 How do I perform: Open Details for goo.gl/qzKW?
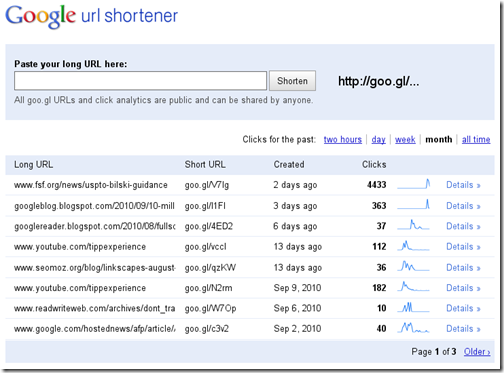(x=463, y=268)
